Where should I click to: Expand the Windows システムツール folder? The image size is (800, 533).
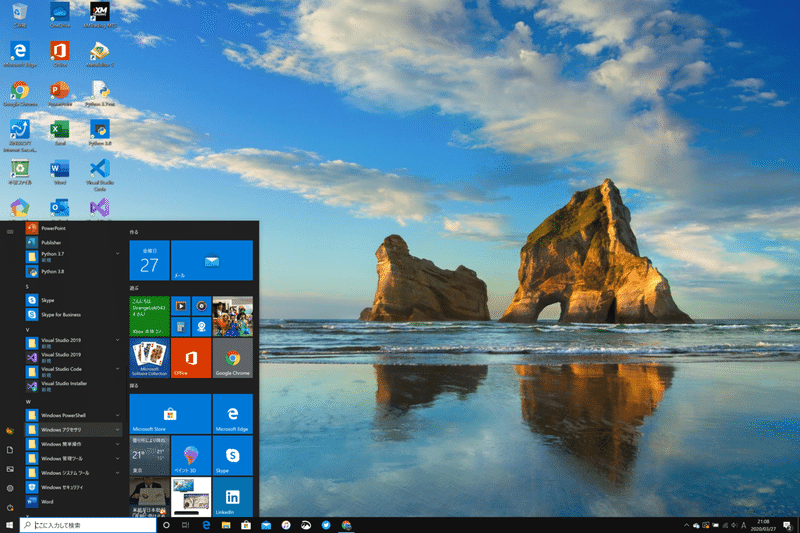tap(74, 473)
